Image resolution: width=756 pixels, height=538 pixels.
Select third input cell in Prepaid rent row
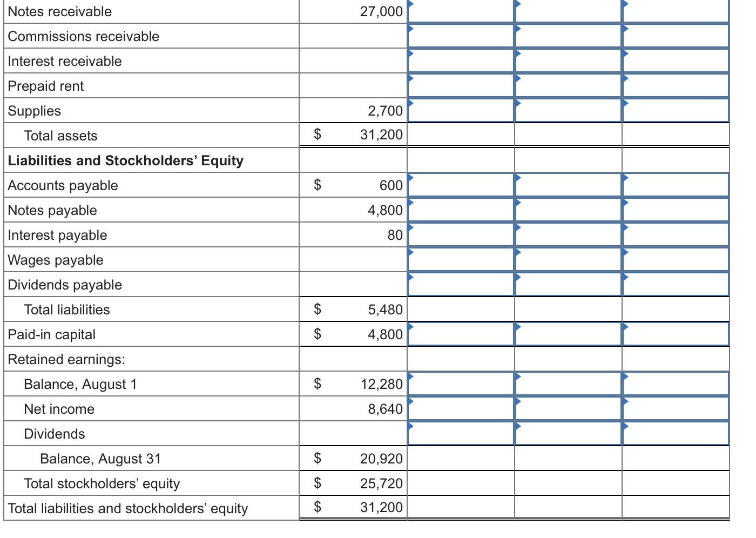click(676, 85)
